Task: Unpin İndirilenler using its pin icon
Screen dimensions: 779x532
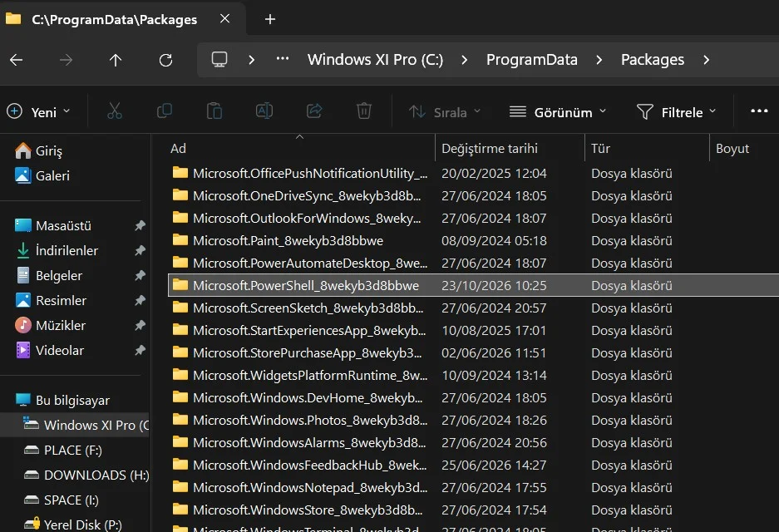Action: tap(141, 250)
